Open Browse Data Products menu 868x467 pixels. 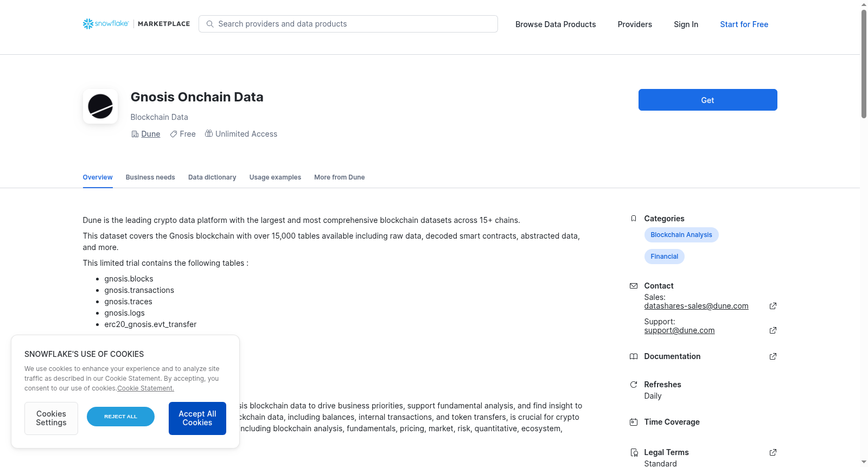click(x=556, y=24)
